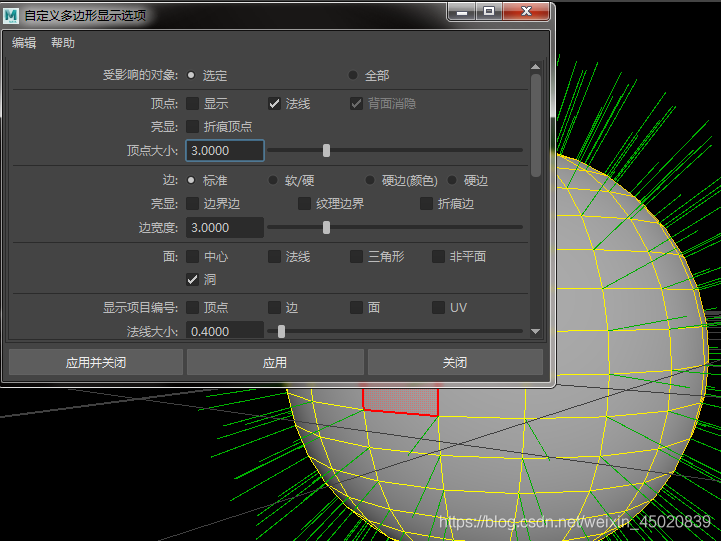
Task: Uncheck the 顶点 法线 checkbox
Action: coord(275,103)
